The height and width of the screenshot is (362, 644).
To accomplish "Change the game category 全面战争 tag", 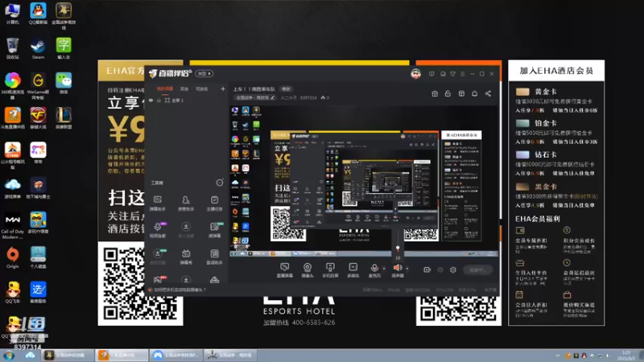I will (x=254, y=97).
